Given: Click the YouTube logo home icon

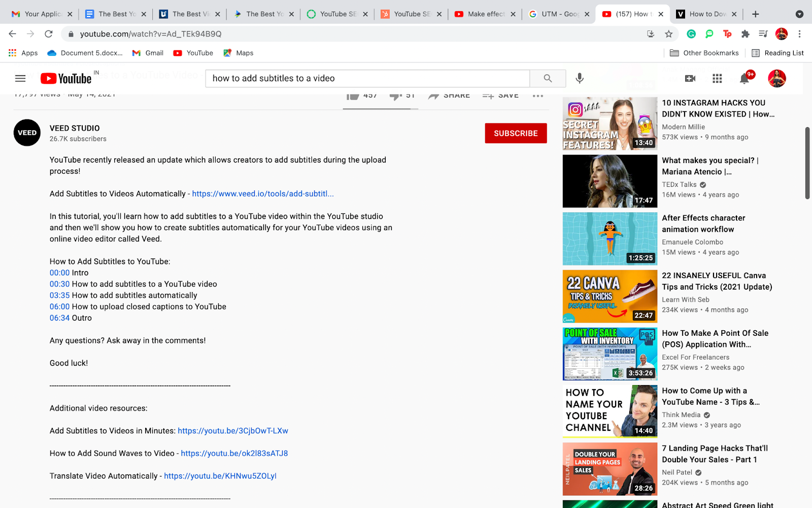Looking at the screenshot, I should point(66,78).
